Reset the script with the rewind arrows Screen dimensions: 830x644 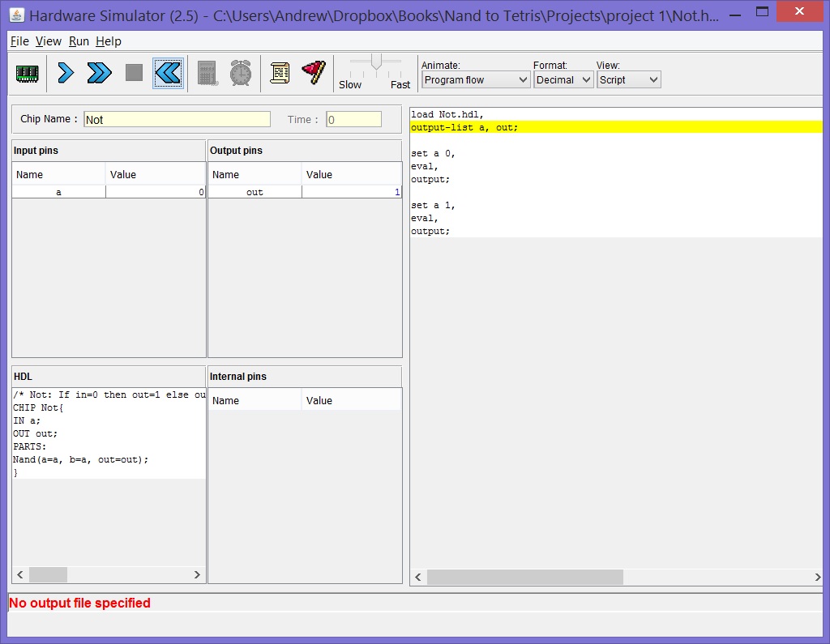tap(168, 73)
